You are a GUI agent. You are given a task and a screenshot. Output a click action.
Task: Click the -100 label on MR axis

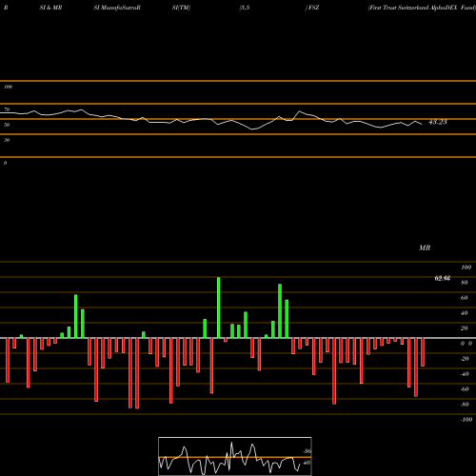tap(466, 420)
